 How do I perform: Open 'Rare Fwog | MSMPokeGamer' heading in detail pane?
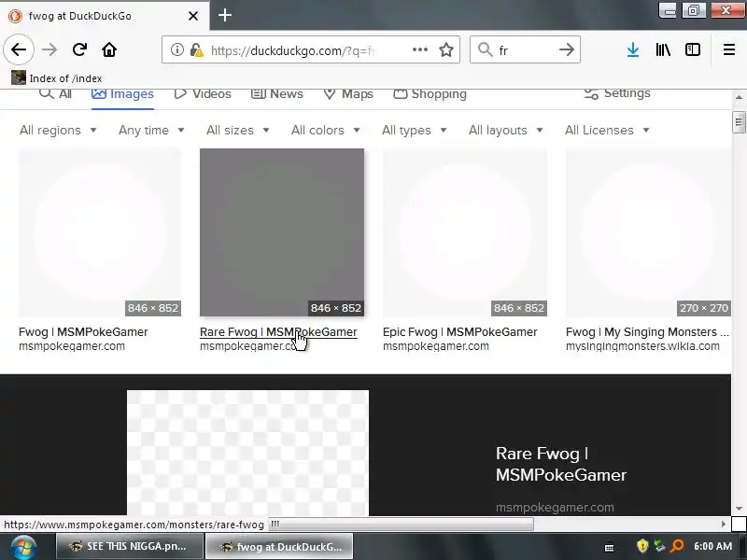[561, 464]
